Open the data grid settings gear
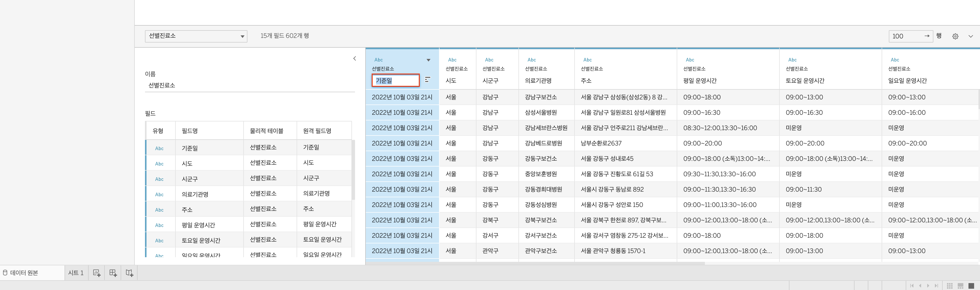 tap(955, 36)
